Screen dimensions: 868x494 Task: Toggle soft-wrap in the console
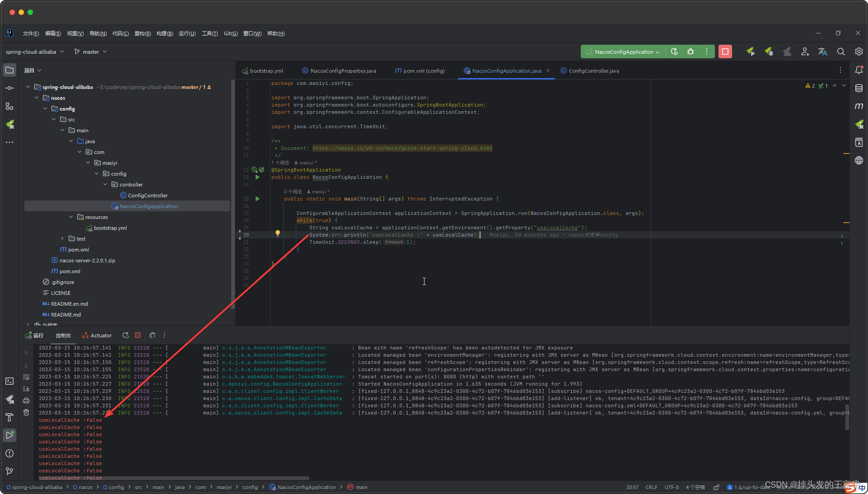26,377
